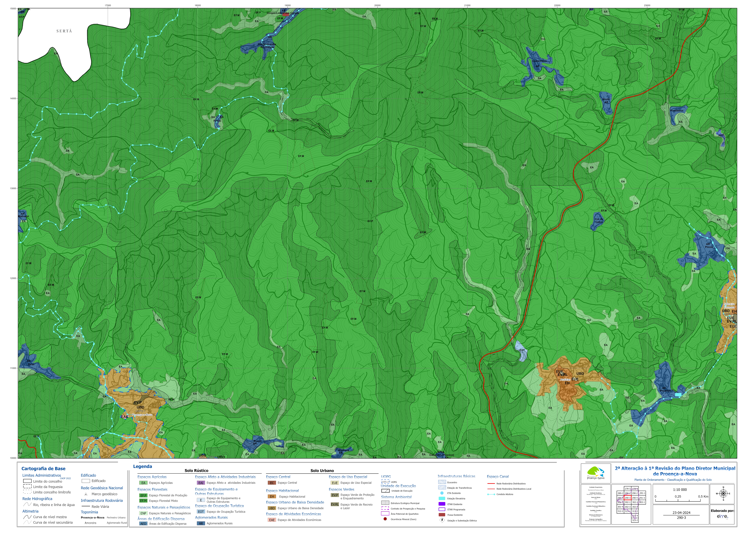
Task: Click the Estrutura Ecológica Municipal hatch symbol
Action: (x=385, y=503)
